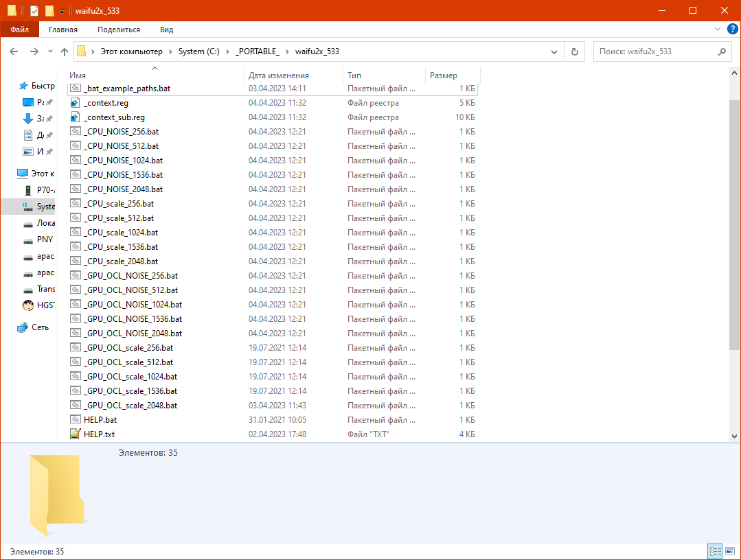Image resolution: width=741 pixels, height=560 pixels.
Task: Select _CPU_NOISE_1024.bat file name
Action: point(124,161)
